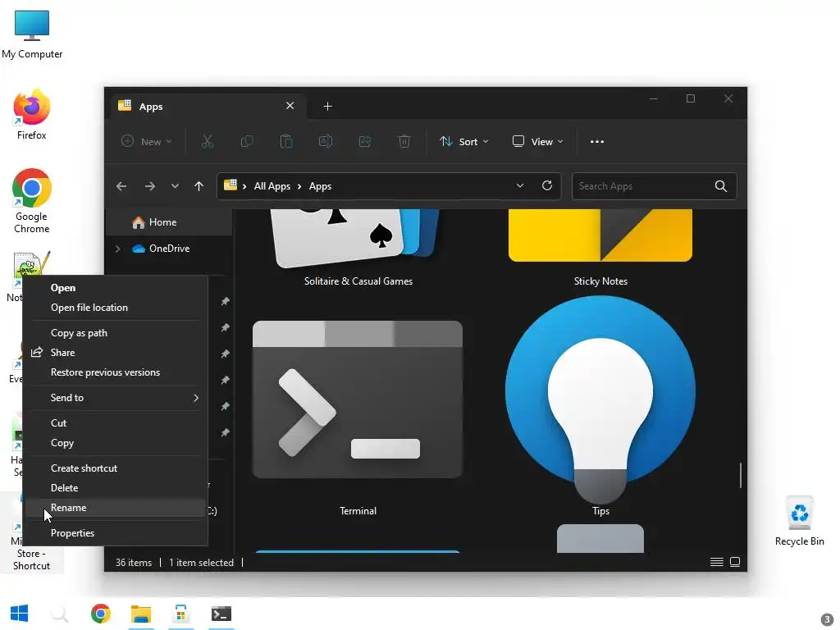
Task: Open taskbar search magnifier
Action: (x=59, y=614)
